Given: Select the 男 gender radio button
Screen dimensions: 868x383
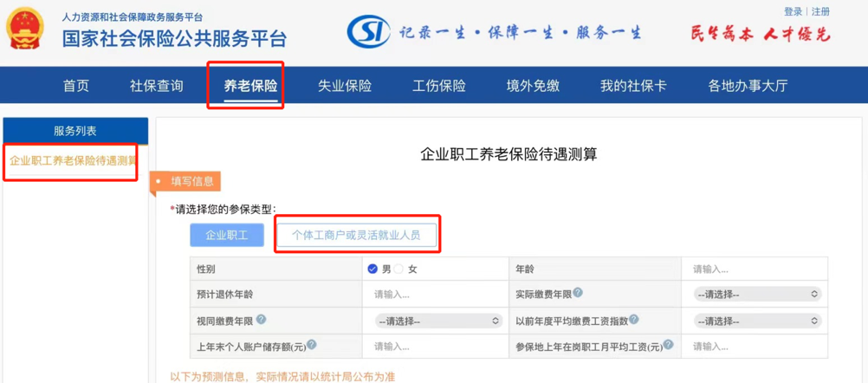Looking at the screenshot, I should 372,269.
